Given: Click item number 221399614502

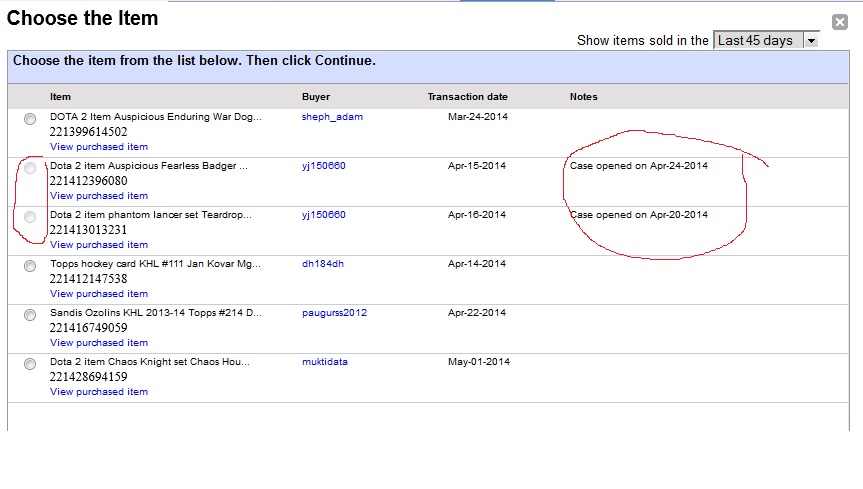Looking at the screenshot, I should pyautogui.click(x=89, y=132).
